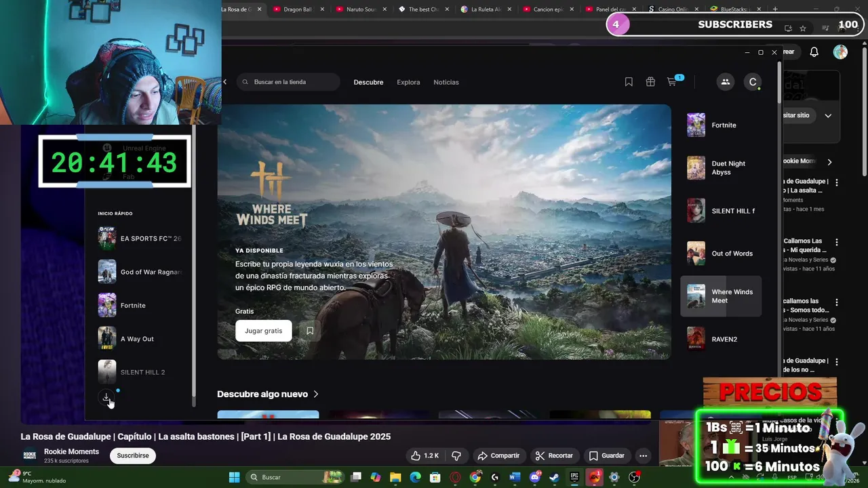Dislike the YouTube video
Image resolution: width=868 pixels, height=488 pixels.
[x=456, y=455]
